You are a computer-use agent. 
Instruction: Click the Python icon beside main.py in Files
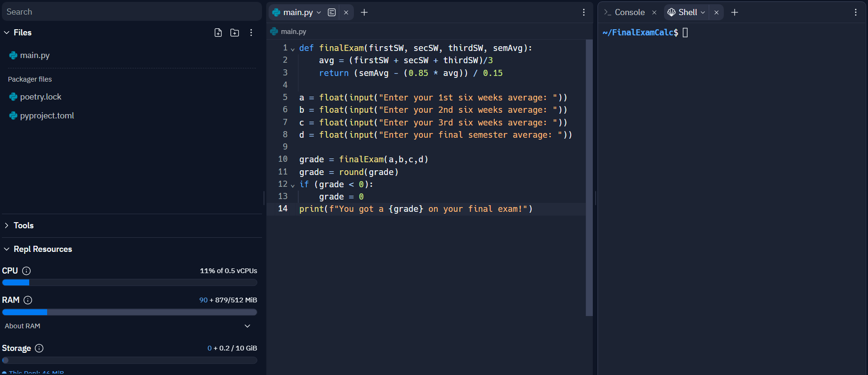pos(13,55)
